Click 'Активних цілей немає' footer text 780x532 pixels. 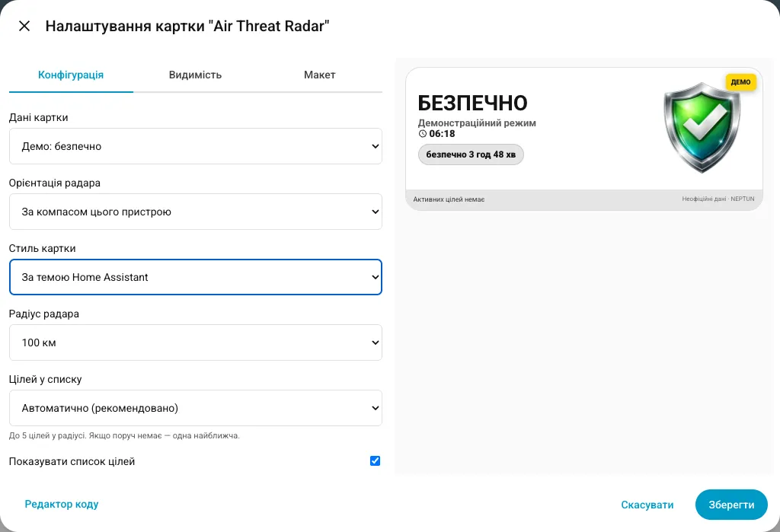pyautogui.click(x=449, y=199)
